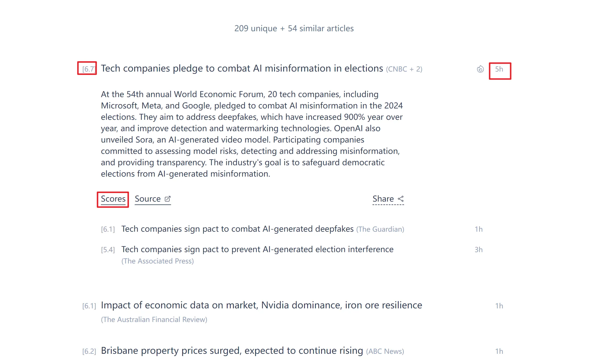Viewport: 616px width, 364px height.
Task: Click the flame trending icon beside 5h
Action: [480, 69]
